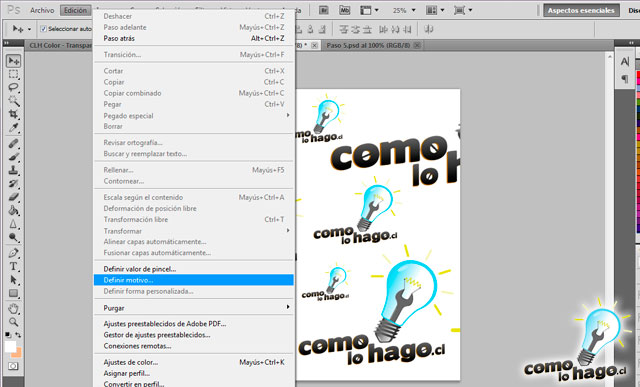Image resolution: width=640 pixels, height=387 pixels.
Task: Select the Horizontal Type tool
Action: (x=13, y=267)
